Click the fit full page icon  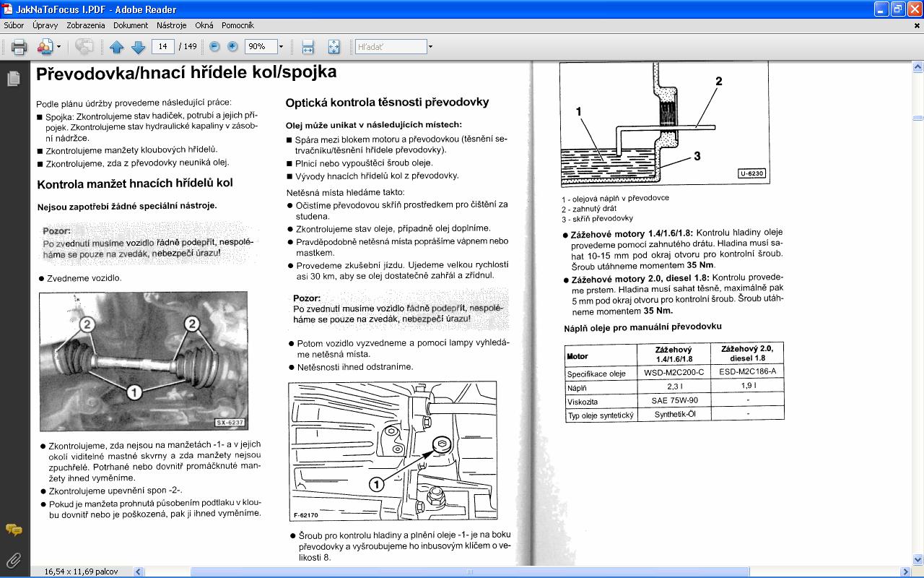point(334,47)
